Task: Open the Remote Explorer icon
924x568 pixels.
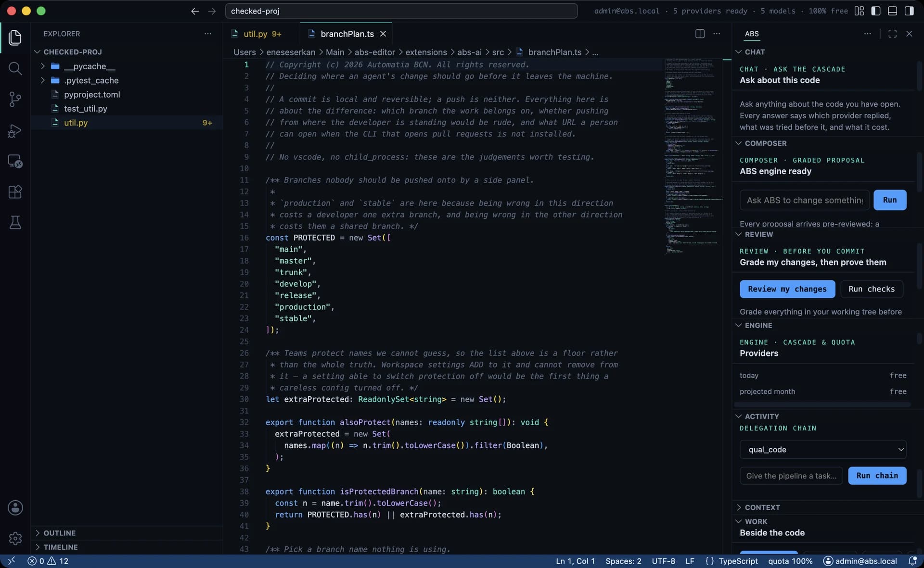Action: point(15,161)
